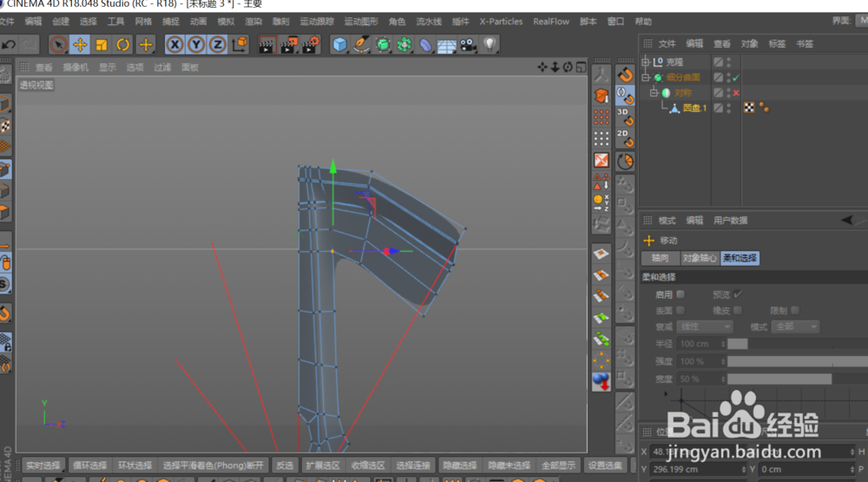Click Render View clapperboard icon

tap(266, 45)
